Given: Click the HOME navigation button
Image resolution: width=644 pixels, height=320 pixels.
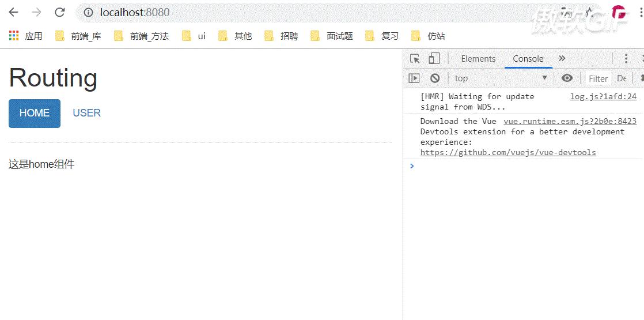Looking at the screenshot, I should point(35,113).
